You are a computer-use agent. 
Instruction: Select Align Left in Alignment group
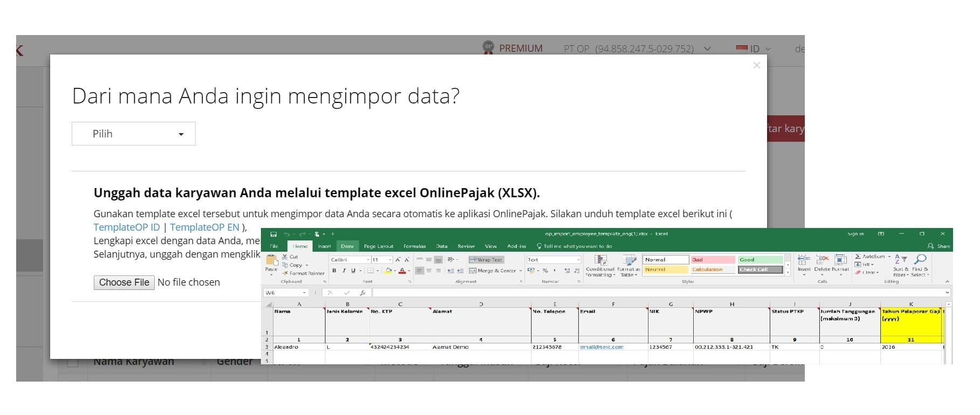click(419, 271)
